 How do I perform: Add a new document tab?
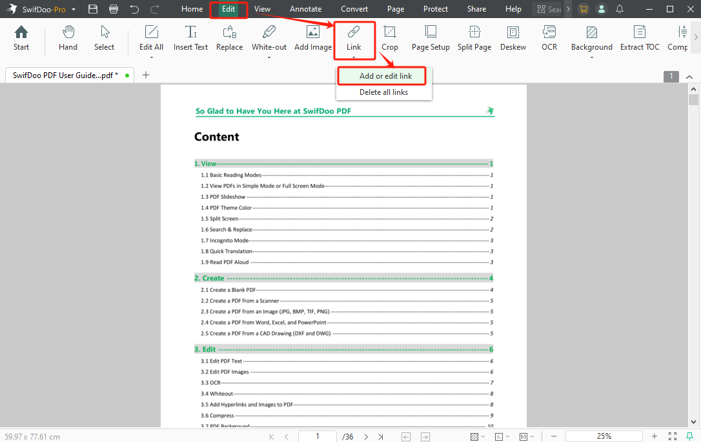146,75
